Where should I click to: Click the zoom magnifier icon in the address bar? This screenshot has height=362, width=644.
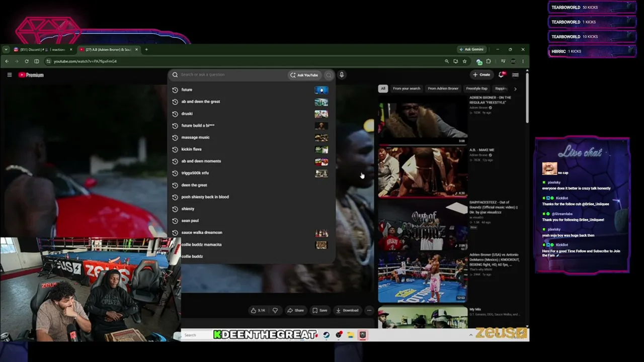[x=446, y=61]
